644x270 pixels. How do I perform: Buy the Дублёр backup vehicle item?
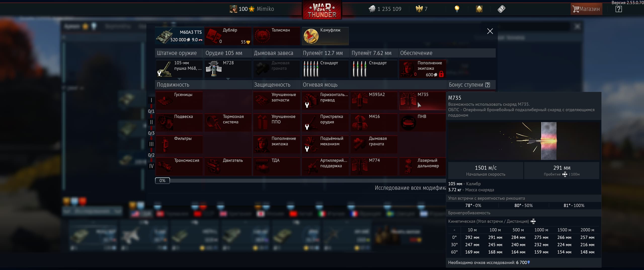pyautogui.click(x=228, y=36)
